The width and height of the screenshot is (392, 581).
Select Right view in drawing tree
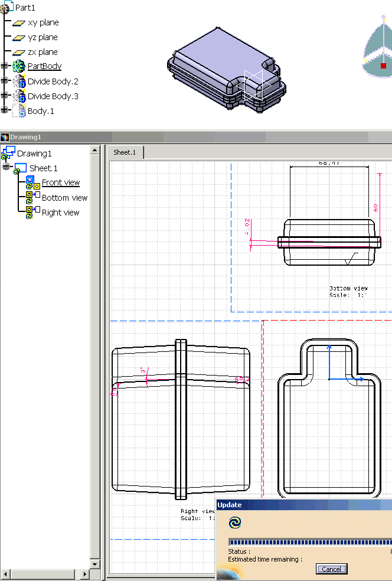(x=60, y=213)
